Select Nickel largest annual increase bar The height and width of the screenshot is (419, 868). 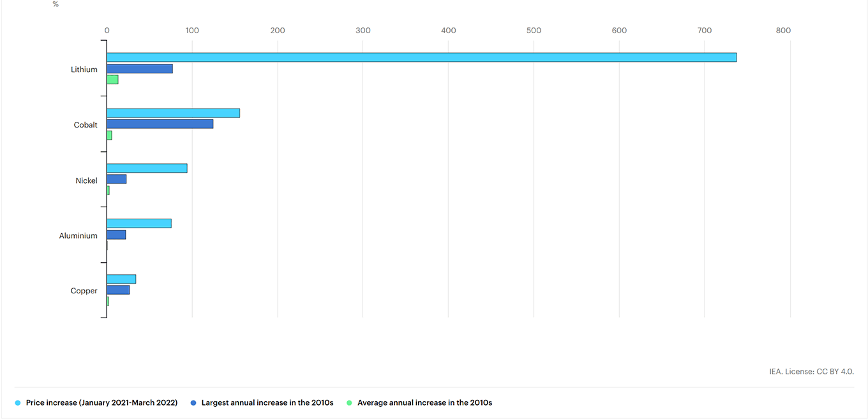(x=116, y=179)
